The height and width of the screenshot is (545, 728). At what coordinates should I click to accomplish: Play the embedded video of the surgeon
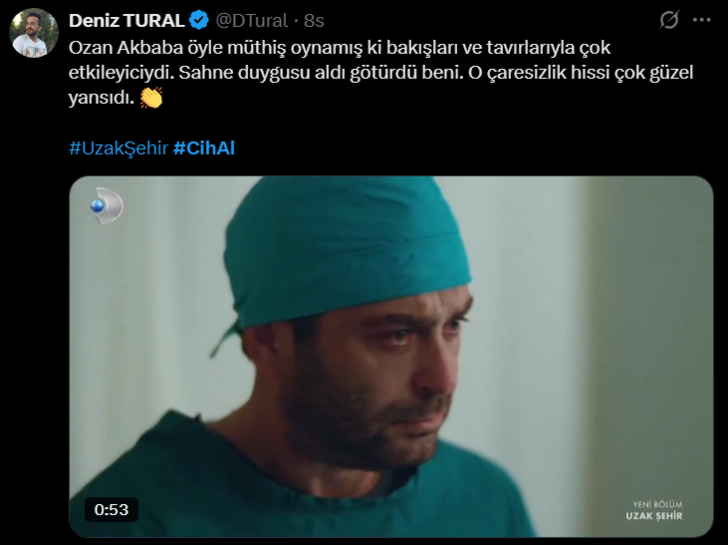click(391, 357)
